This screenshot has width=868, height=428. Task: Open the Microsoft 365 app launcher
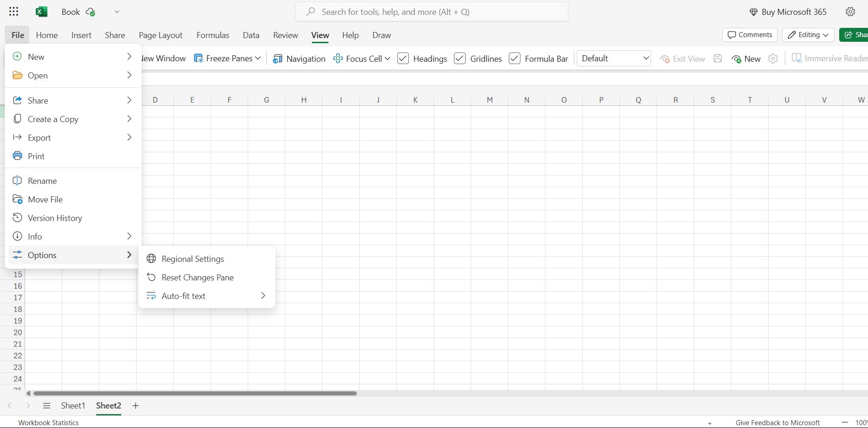tap(13, 12)
